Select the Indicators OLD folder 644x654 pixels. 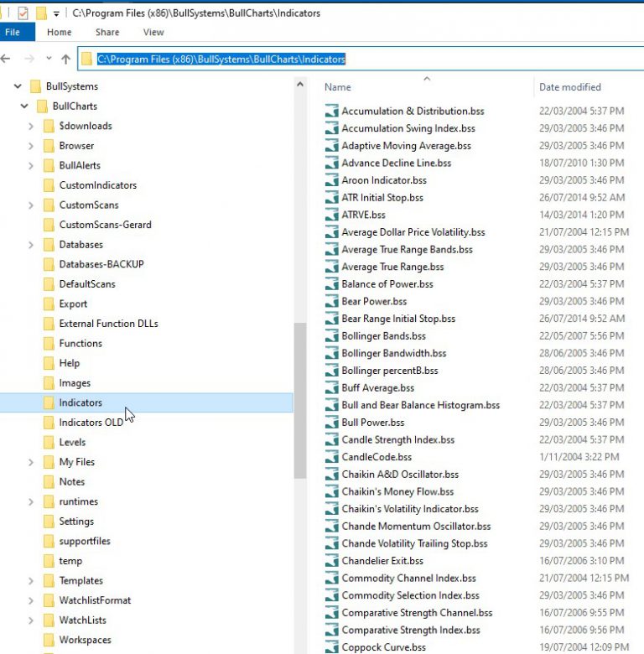click(x=91, y=423)
